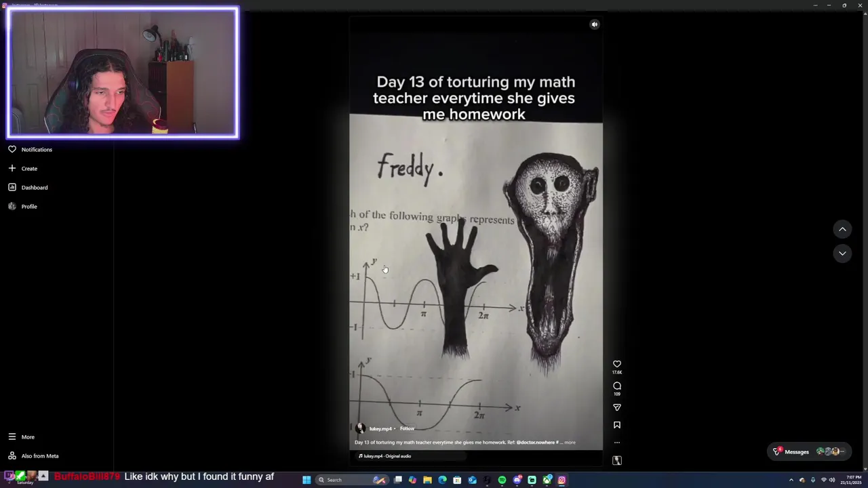Click the like count 17.6K
The width and height of the screenshot is (868, 488).
617,373
